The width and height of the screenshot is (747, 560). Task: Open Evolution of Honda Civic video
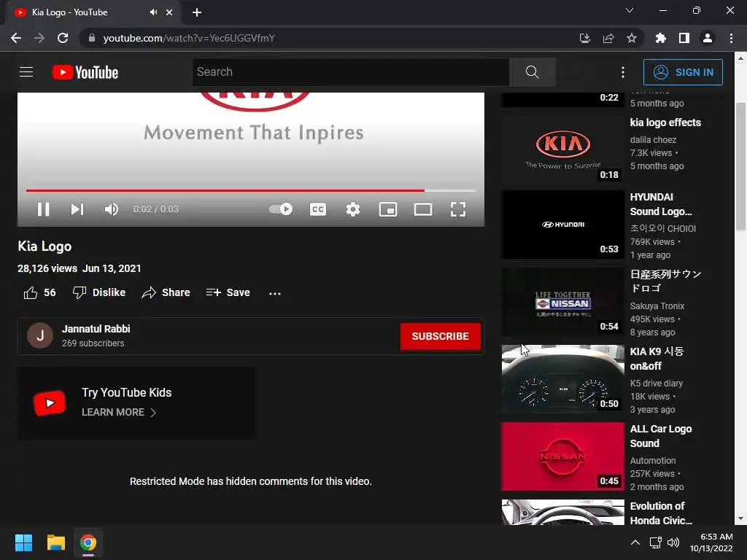click(661, 513)
